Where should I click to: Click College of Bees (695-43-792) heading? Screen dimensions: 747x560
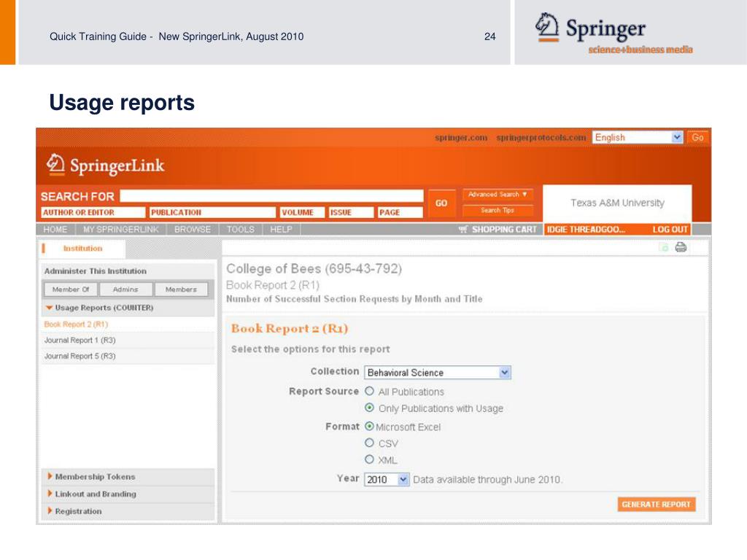pos(314,268)
